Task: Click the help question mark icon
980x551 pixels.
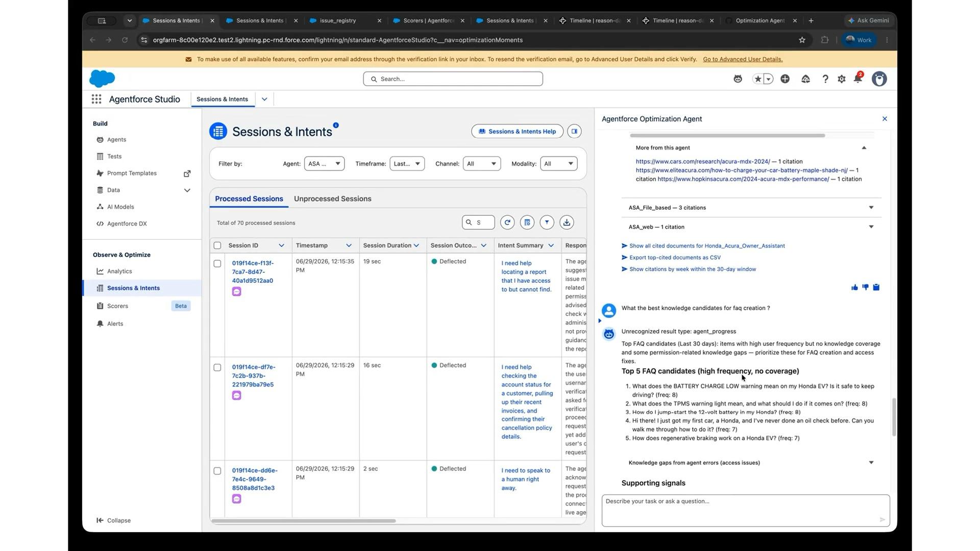Action: click(825, 79)
